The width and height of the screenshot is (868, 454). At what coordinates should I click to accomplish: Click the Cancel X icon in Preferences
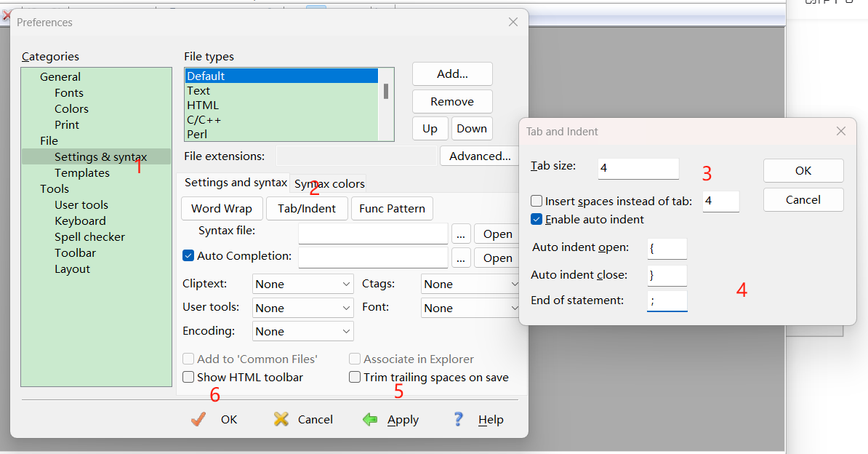(x=281, y=419)
